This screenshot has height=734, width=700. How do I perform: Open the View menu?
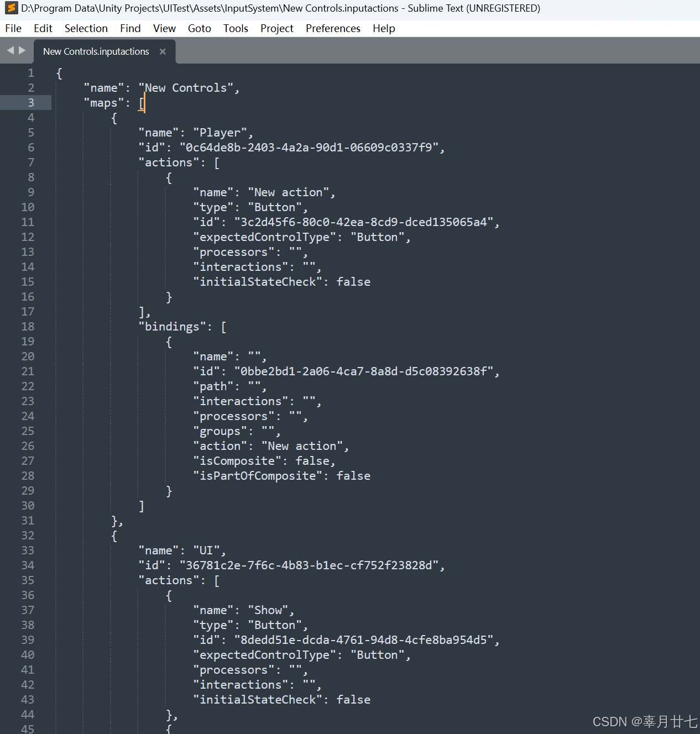[x=164, y=28]
